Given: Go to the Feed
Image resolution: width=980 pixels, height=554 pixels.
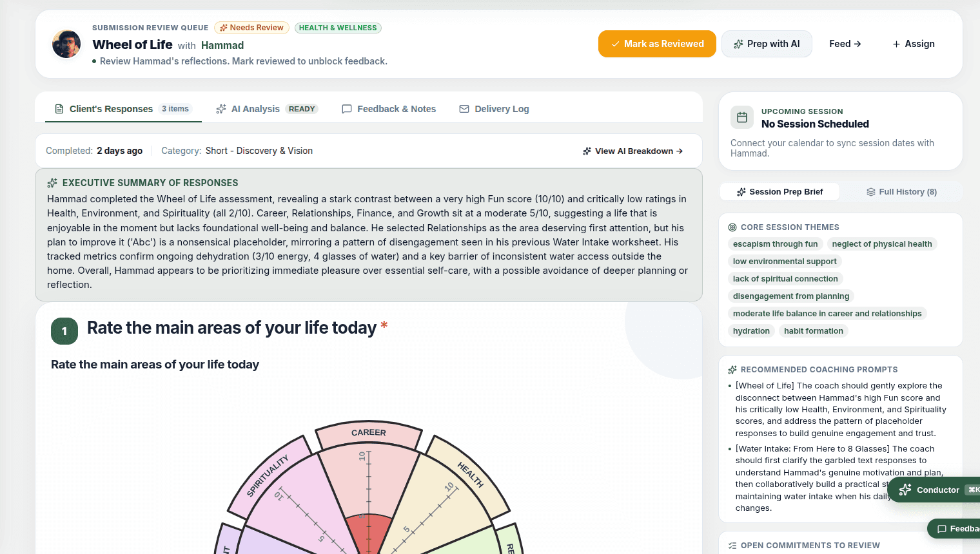Looking at the screenshot, I should (845, 44).
